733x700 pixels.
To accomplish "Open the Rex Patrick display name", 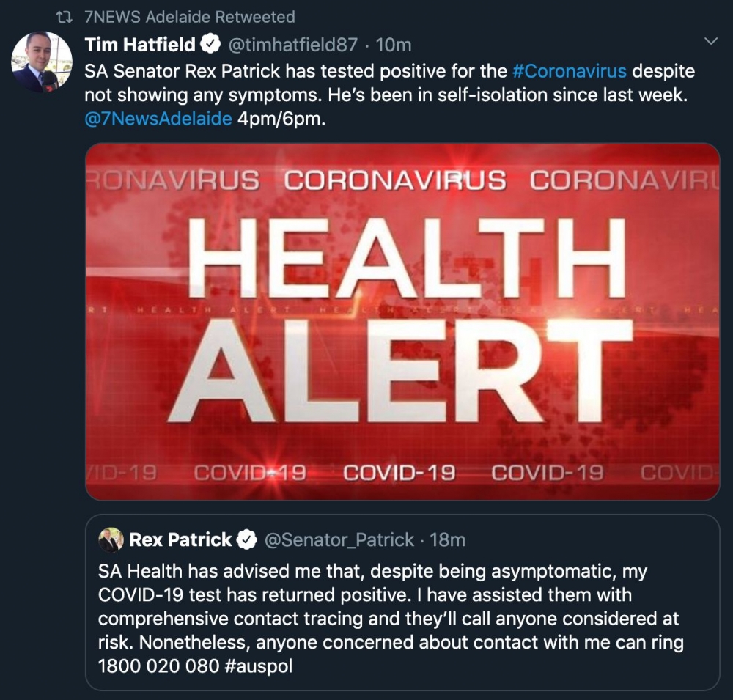I will pyautogui.click(x=180, y=539).
